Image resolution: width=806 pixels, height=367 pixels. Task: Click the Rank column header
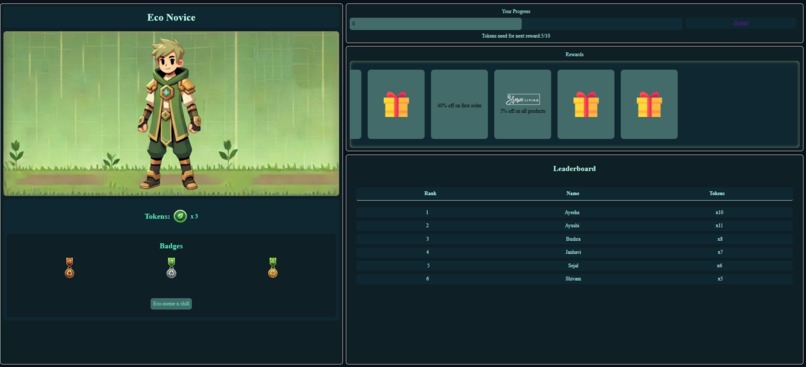(x=430, y=193)
